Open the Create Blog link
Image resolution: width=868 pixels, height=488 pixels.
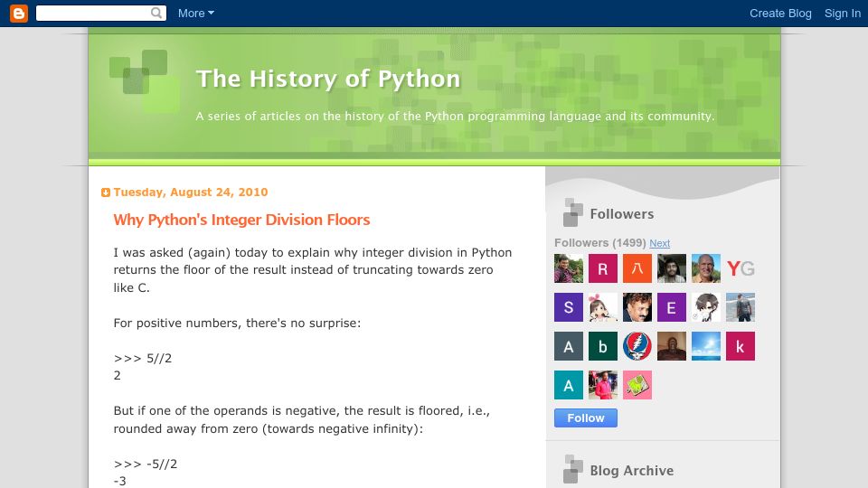[780, 14]
